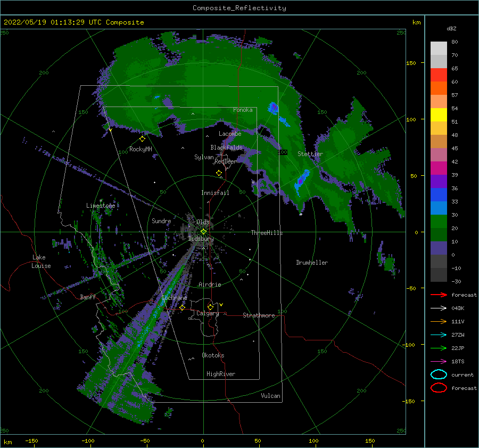
Task: Click the cyan current ellipse icon
Action: coord(439,374)
